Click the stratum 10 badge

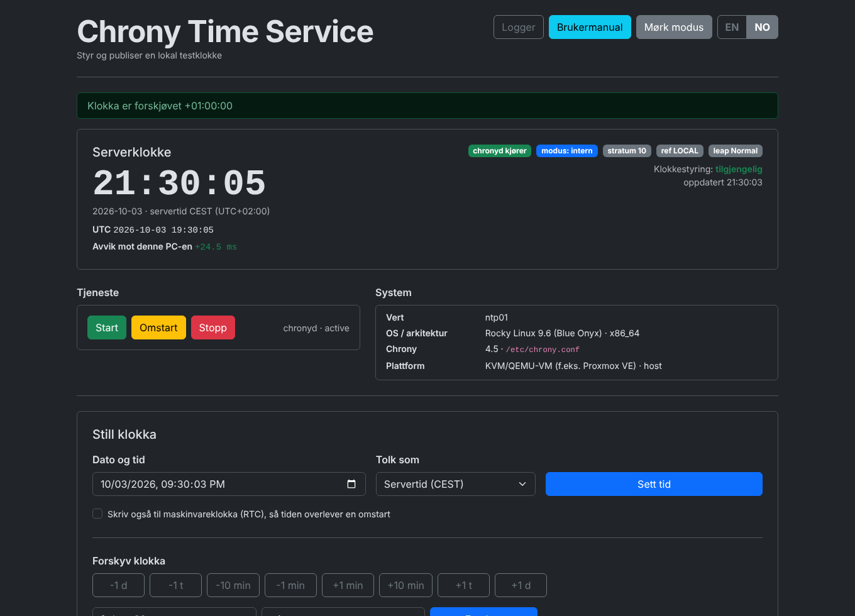pos(627,151)
